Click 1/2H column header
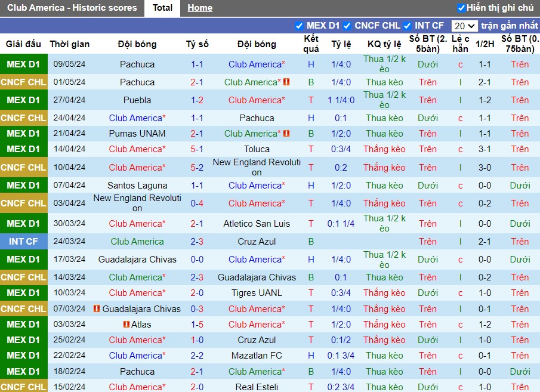540x392 pixels. coord(485,44)
